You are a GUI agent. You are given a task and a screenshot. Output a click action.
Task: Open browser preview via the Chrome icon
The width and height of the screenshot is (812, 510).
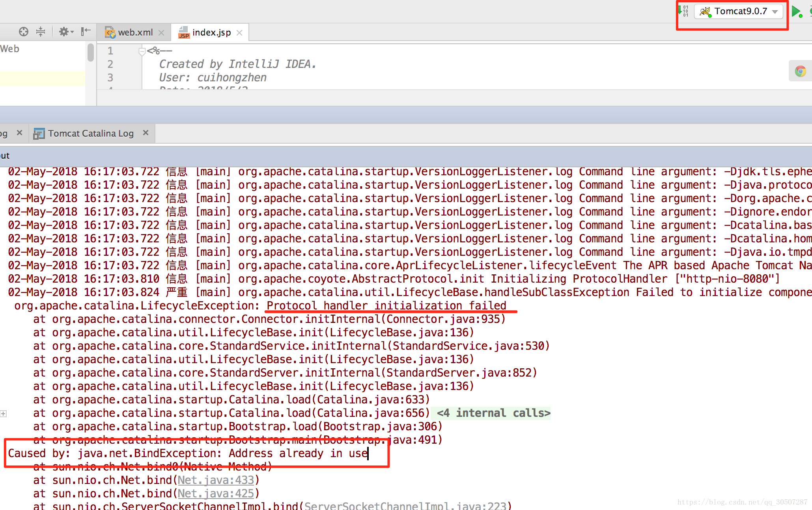800,71
